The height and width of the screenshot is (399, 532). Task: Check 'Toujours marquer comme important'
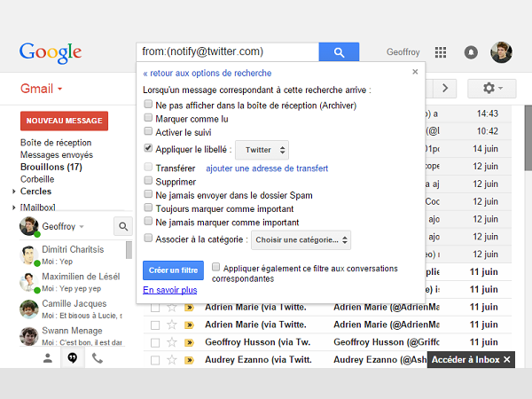[x=148, y=207]
